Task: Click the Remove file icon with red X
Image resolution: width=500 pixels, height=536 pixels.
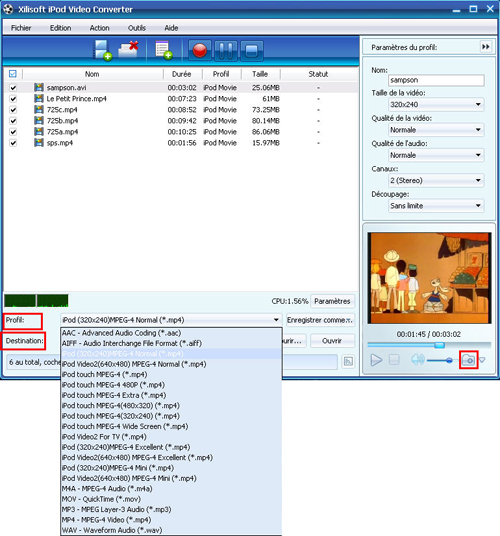Action: tap(128, 50)
